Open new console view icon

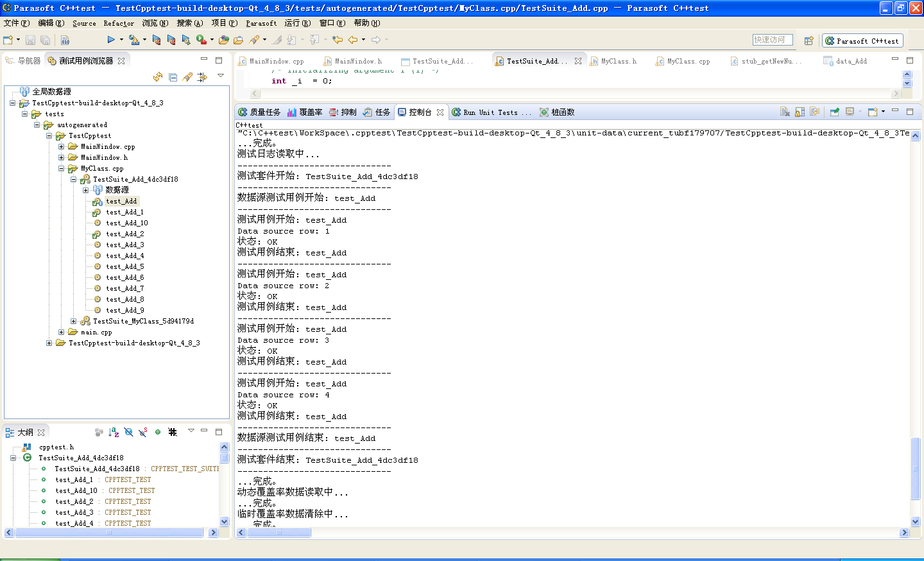pyautogui.click(x=873, y=112)
